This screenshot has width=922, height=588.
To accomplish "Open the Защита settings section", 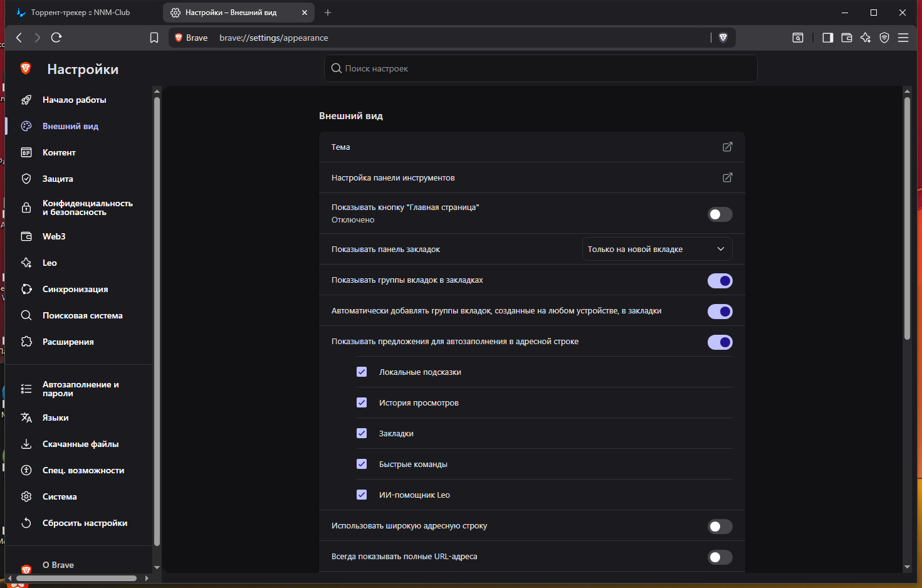I will click(x=58, y=179).
